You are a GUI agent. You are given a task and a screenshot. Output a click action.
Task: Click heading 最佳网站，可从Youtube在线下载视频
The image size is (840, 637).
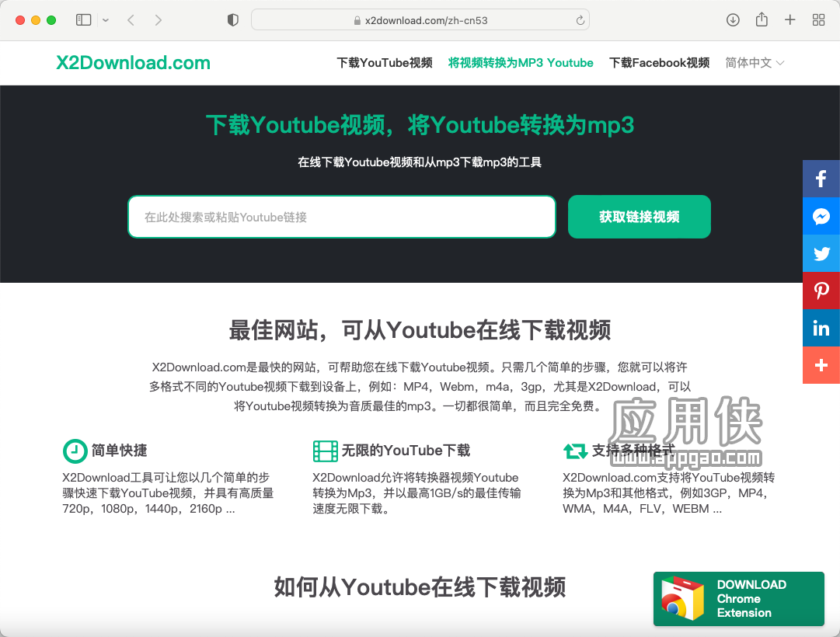pyautogui.click(x=420, y=330)
